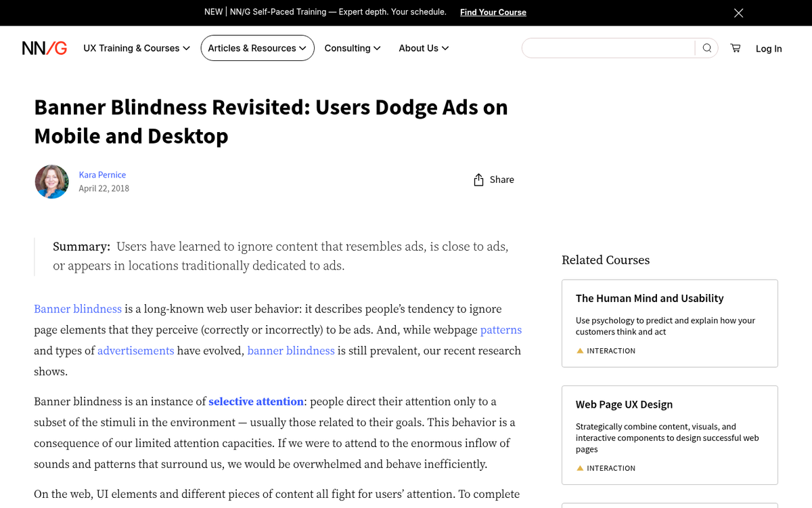Viewport: 812px width, 508px height.
Task: Expand the UX Training & Courses dropdown
Action: pyautogui.click(x=136, y=47)
